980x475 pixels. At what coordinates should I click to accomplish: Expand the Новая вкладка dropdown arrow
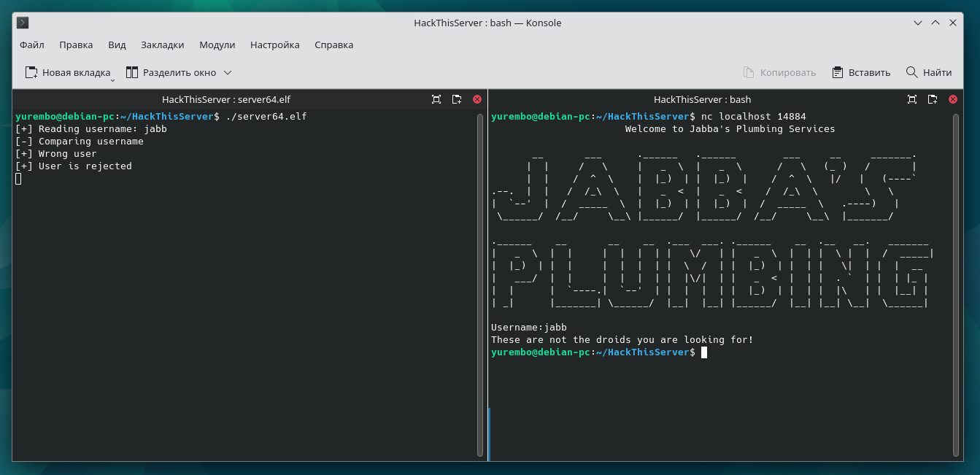point(113,80)
